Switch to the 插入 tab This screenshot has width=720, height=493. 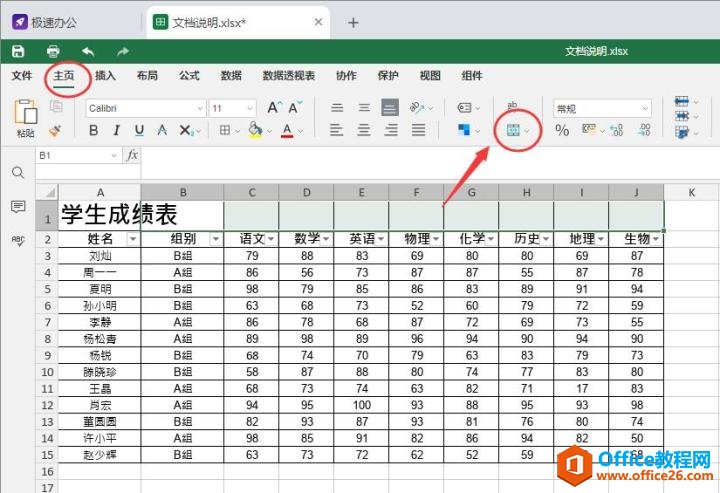click(x=105, y=75)
